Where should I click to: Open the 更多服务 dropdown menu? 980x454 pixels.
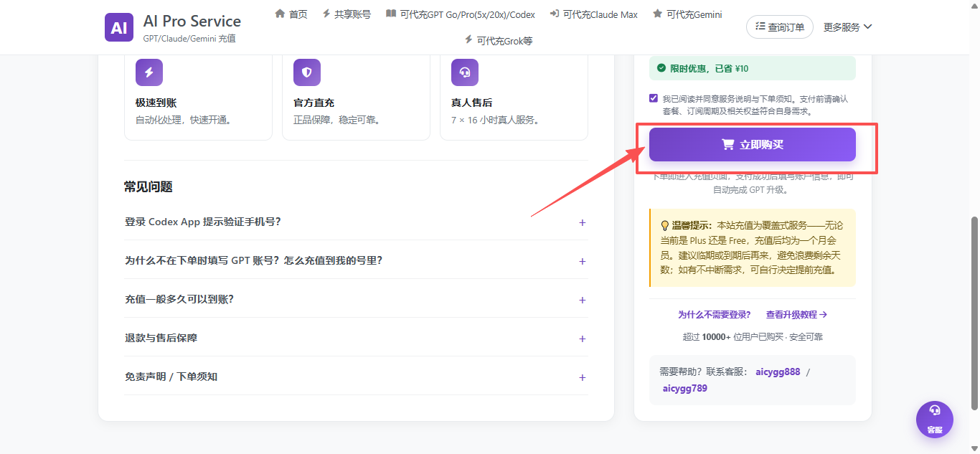point(848,27)
